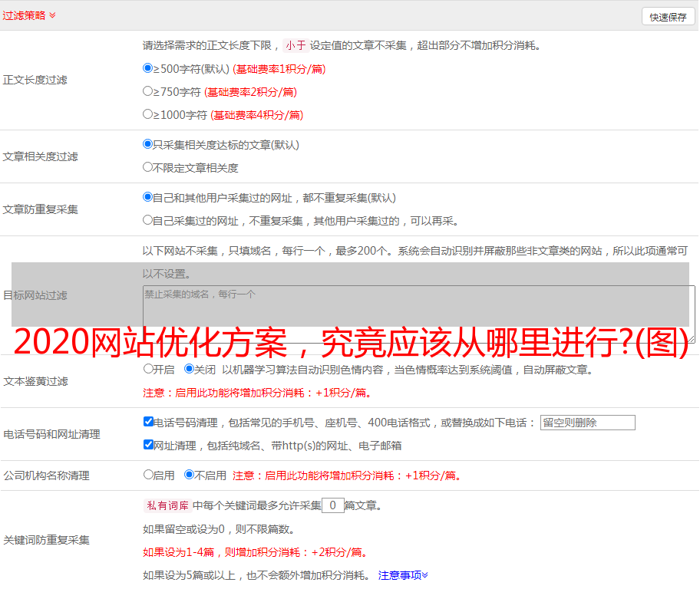Click the keyword article count input box

(332, 505)
